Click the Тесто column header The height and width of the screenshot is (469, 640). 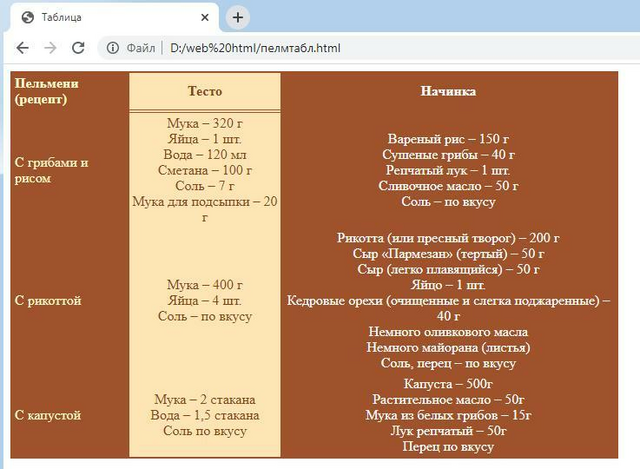tap(205, 91)
